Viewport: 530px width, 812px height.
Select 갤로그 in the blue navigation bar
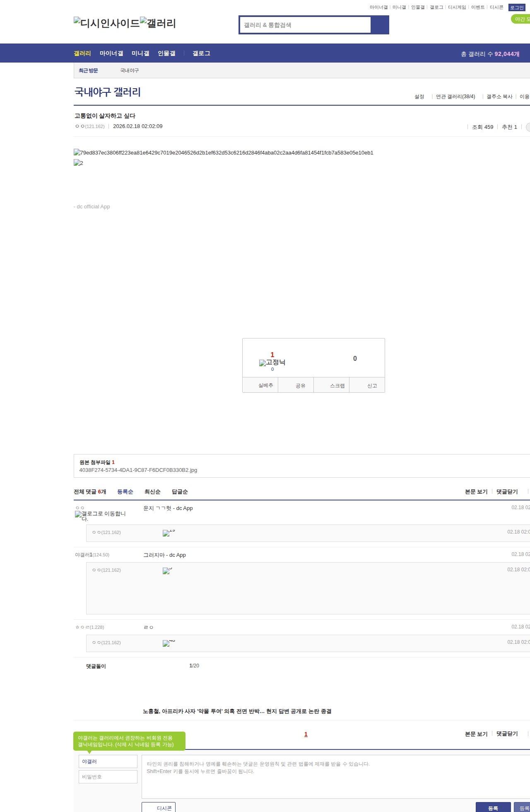pyautogui.click(x=201, y=53)
